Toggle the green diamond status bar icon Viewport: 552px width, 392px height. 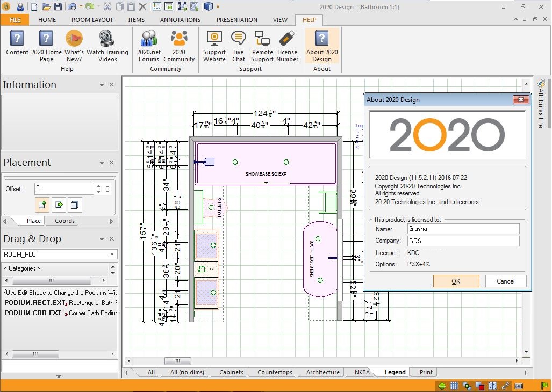coord(442,386)
